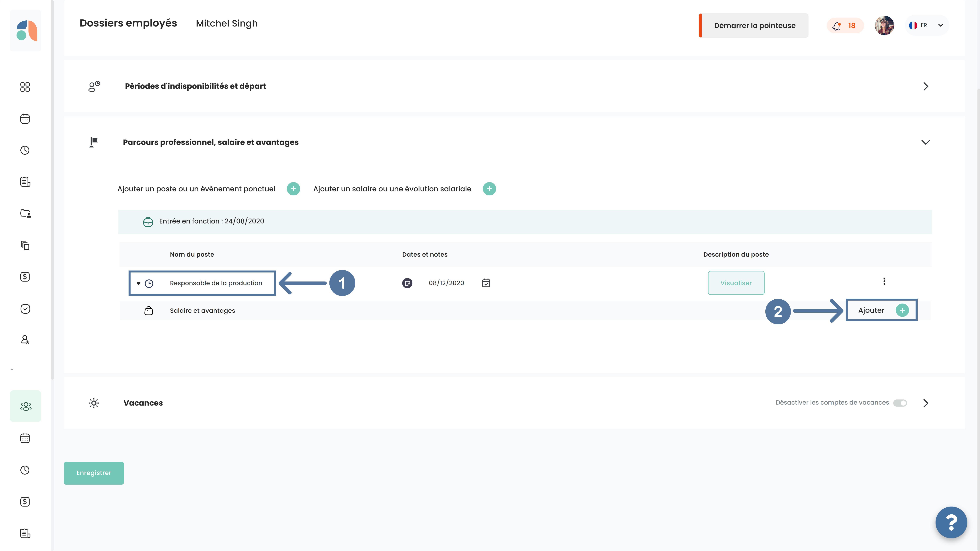Screen dimensions: 980x551
Task: Open the user with star icon in sidebar
Action: point(25,340)
